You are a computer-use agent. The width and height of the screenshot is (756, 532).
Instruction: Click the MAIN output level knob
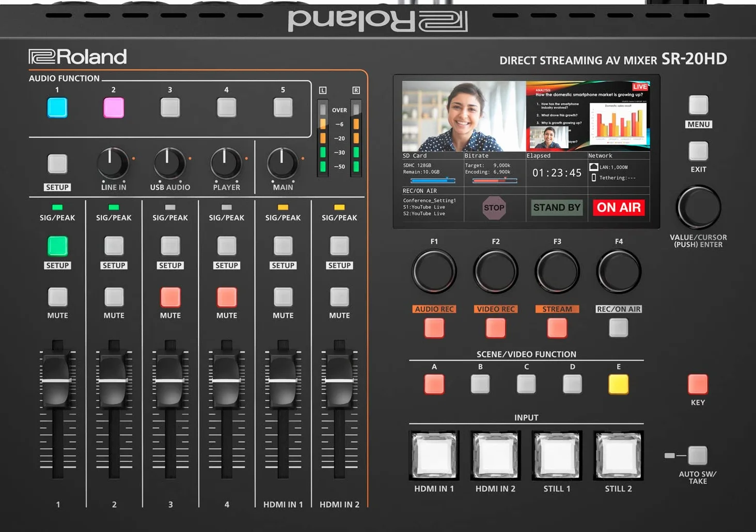[x=282, y=163]
